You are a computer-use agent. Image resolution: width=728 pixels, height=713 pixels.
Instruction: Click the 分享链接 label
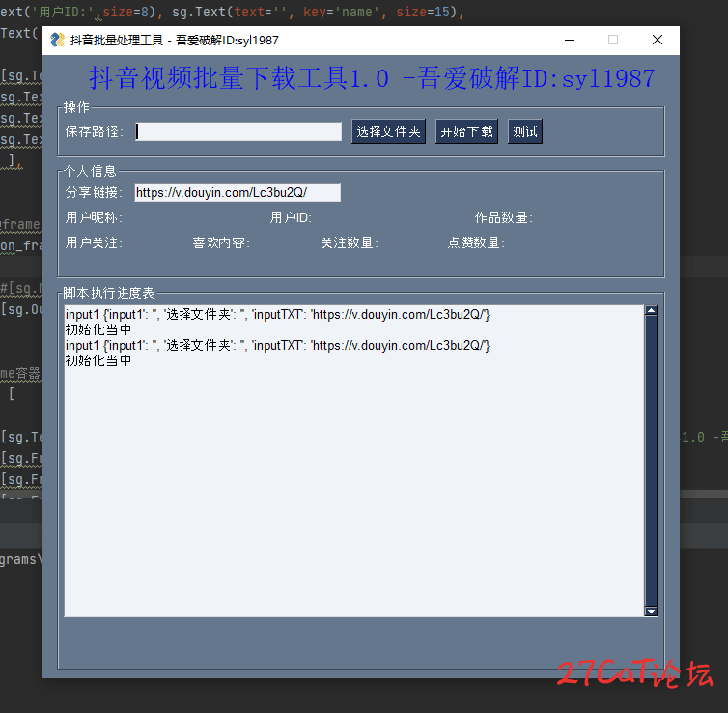click(x=94, y=192)
